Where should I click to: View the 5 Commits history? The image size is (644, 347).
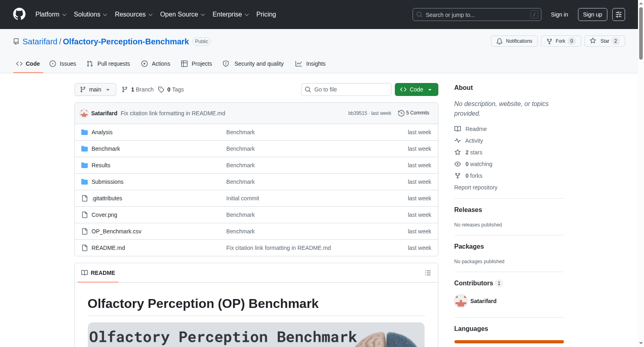(x=414, y=113)
